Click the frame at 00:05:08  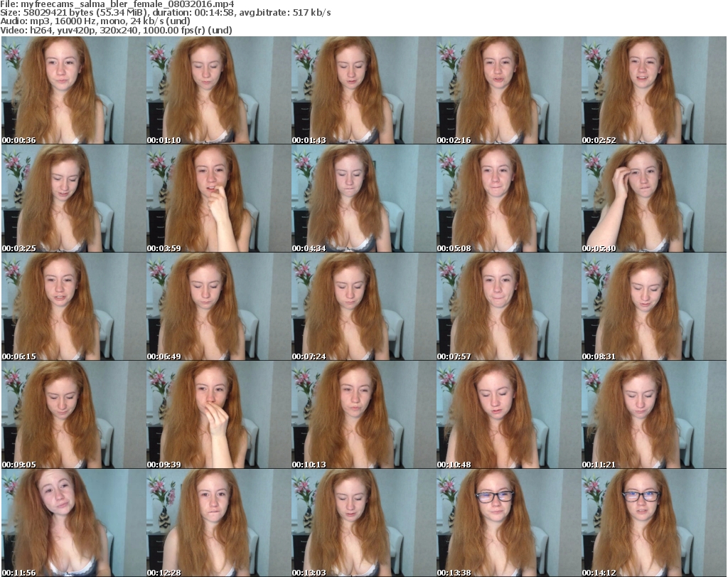tap(508, 198)
